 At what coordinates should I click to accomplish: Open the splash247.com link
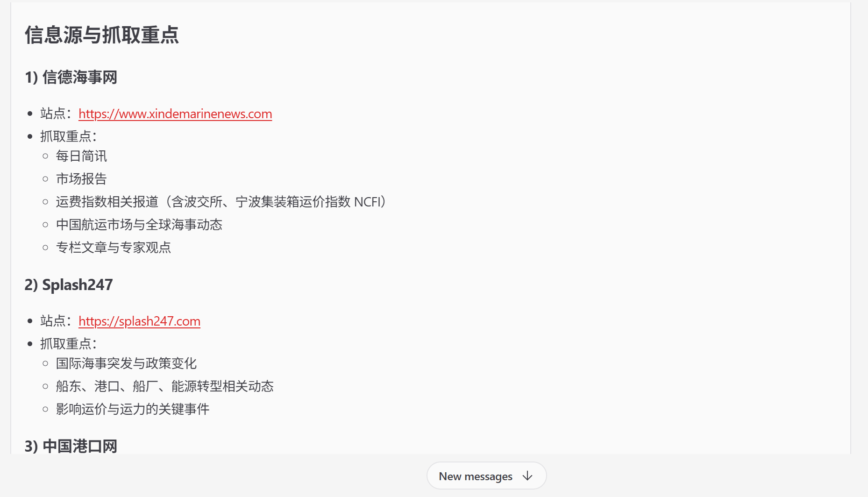tap(139, 321)
